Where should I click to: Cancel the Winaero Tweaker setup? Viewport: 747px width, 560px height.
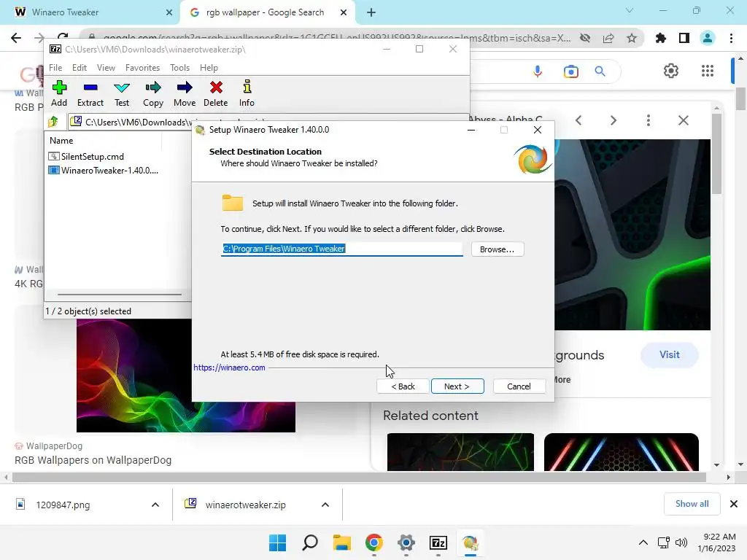519,386
